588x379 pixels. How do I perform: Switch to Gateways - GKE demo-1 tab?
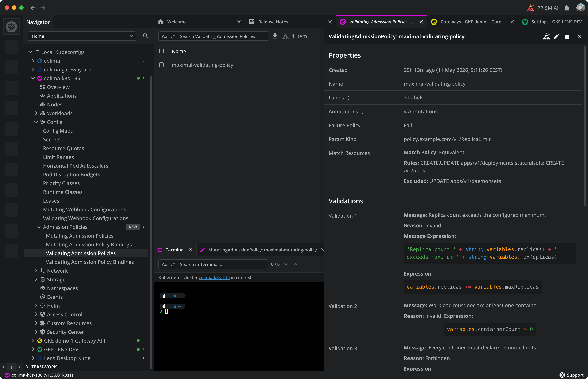pyautogui.click(x=472, y=22)
